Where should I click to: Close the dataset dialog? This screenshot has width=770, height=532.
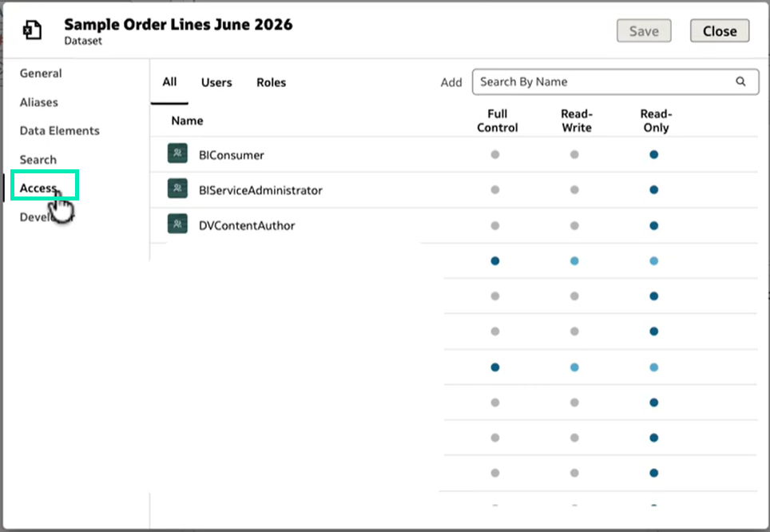720,31
